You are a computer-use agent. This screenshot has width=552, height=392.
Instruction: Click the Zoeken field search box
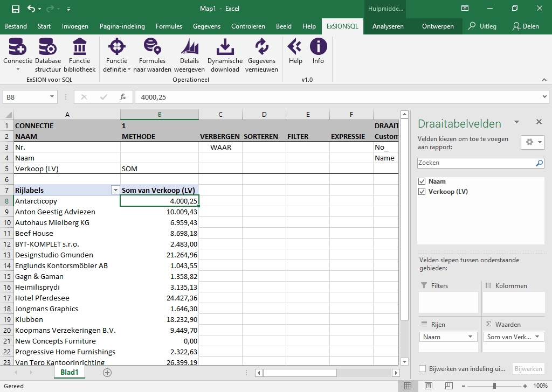[476, 163]
